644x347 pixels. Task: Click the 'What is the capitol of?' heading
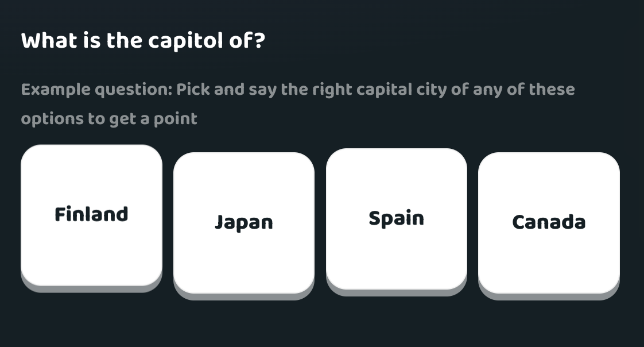(142, 40)
